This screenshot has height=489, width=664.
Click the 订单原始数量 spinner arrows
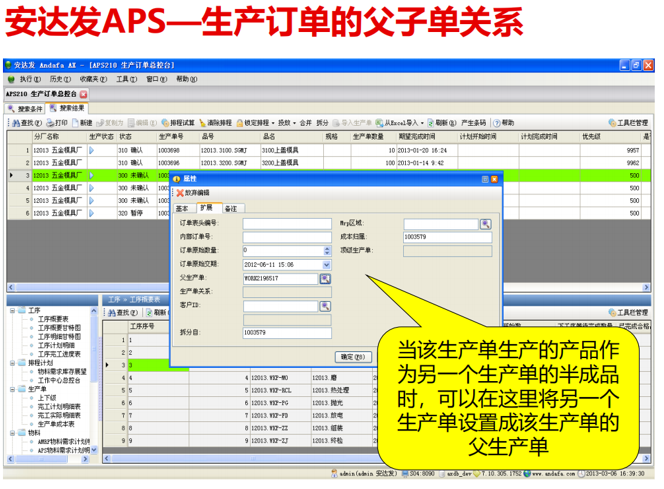327,251
